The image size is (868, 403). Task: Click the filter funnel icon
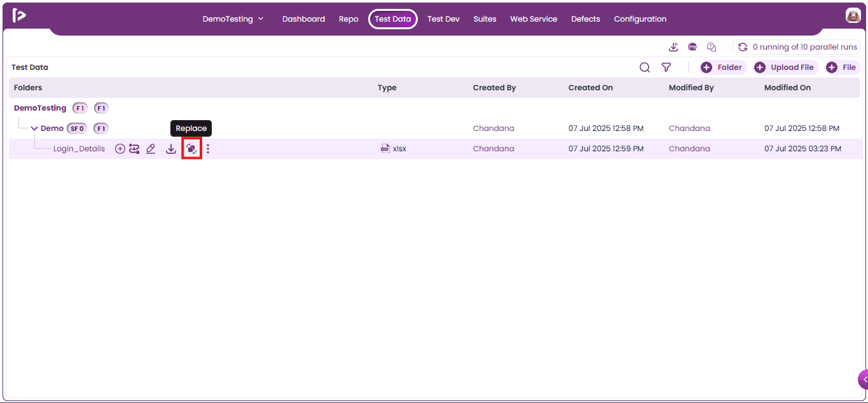[666, 67]
